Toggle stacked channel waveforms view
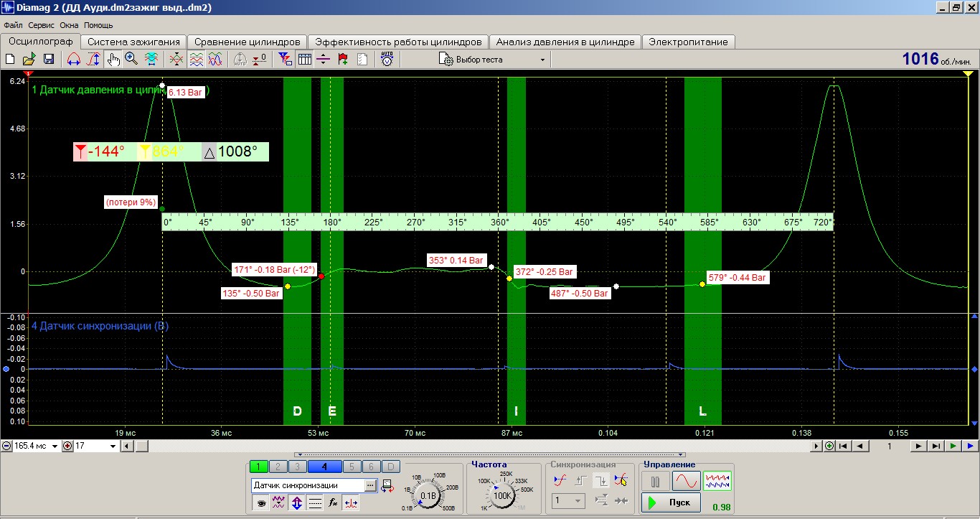The width and height of the screenshot is (980, 519). click(196, 60)
